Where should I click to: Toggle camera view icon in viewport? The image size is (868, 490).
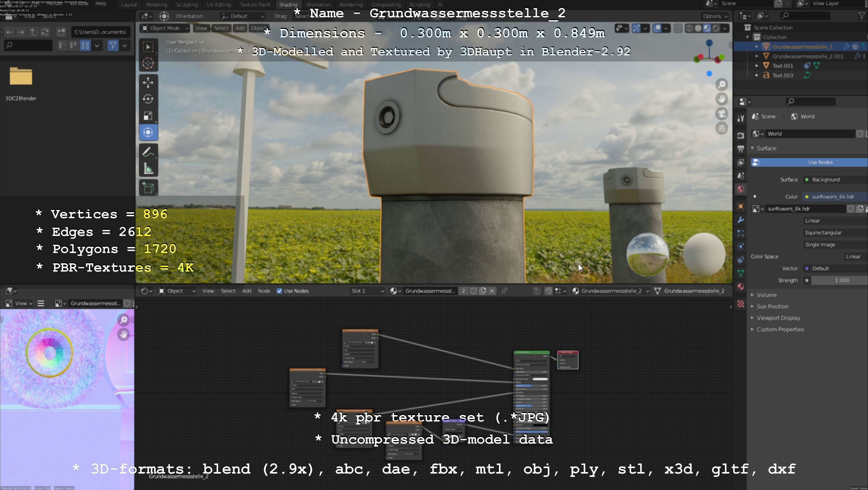point(722,114)
